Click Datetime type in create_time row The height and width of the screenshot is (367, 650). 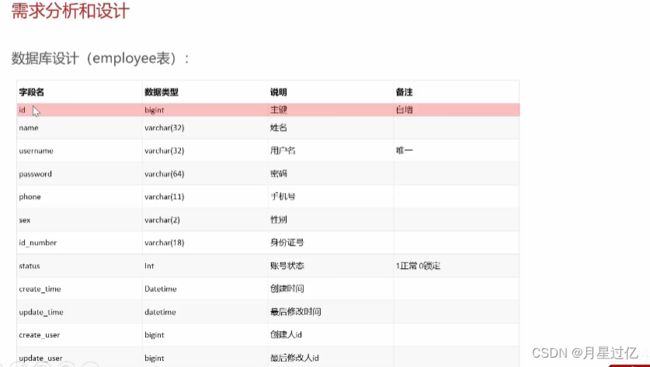point(160,289)
